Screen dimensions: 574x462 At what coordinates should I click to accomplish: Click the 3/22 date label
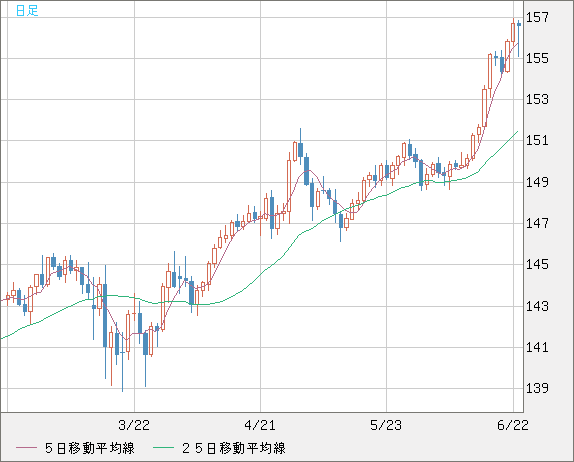click(134, 425)
